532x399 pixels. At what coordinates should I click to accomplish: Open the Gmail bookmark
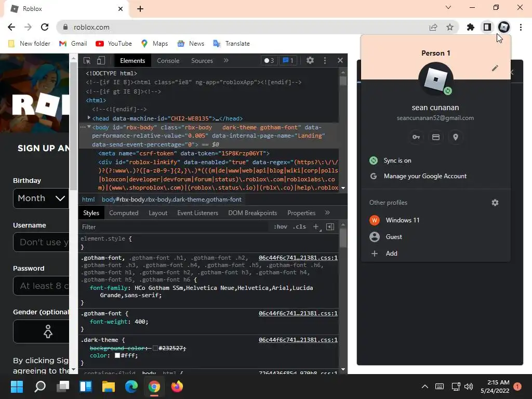tap(73, 44)
